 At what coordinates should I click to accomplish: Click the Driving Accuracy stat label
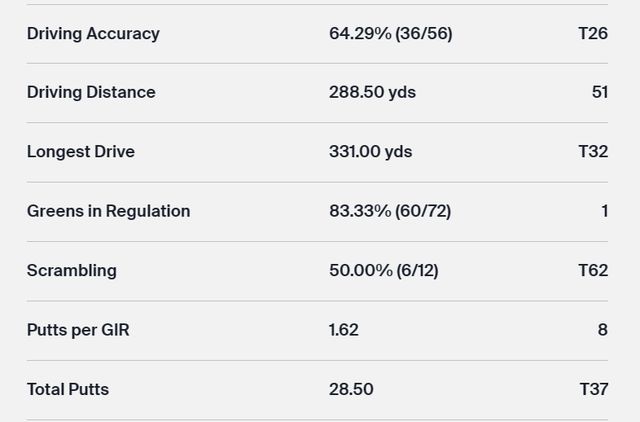click(x=93, y=33)
